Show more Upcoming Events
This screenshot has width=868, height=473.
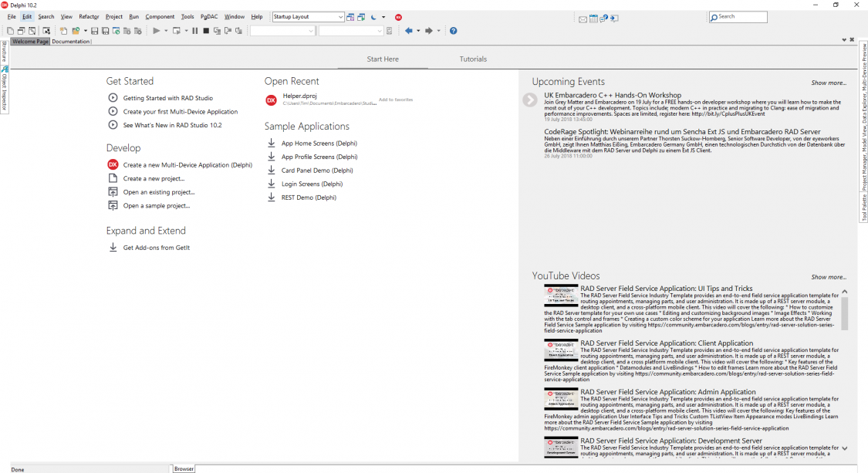829,83
